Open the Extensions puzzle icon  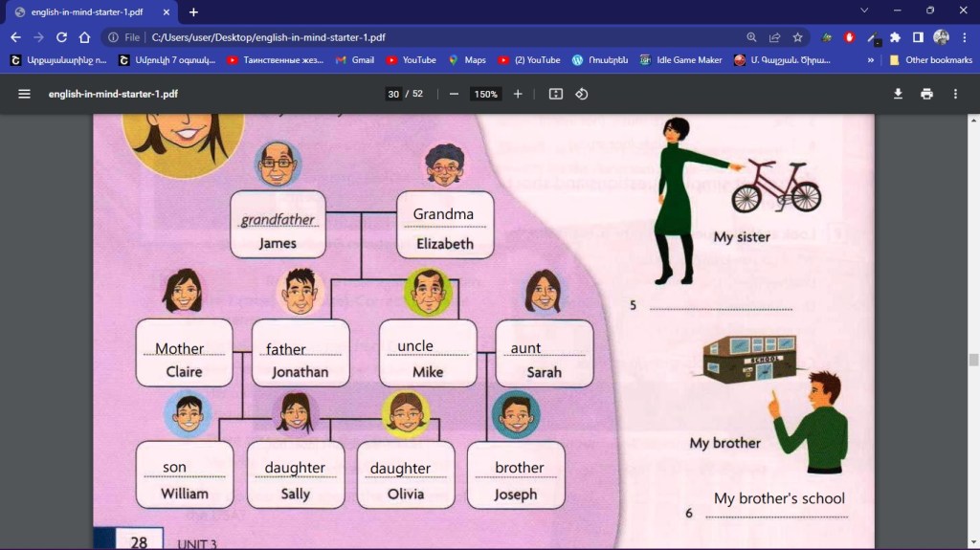[895, 37]
